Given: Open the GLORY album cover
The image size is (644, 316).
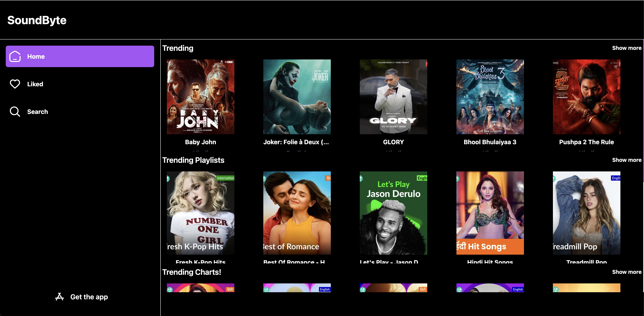Looking at the screenshot, I should pyautogui.click(x=394, y=97).
